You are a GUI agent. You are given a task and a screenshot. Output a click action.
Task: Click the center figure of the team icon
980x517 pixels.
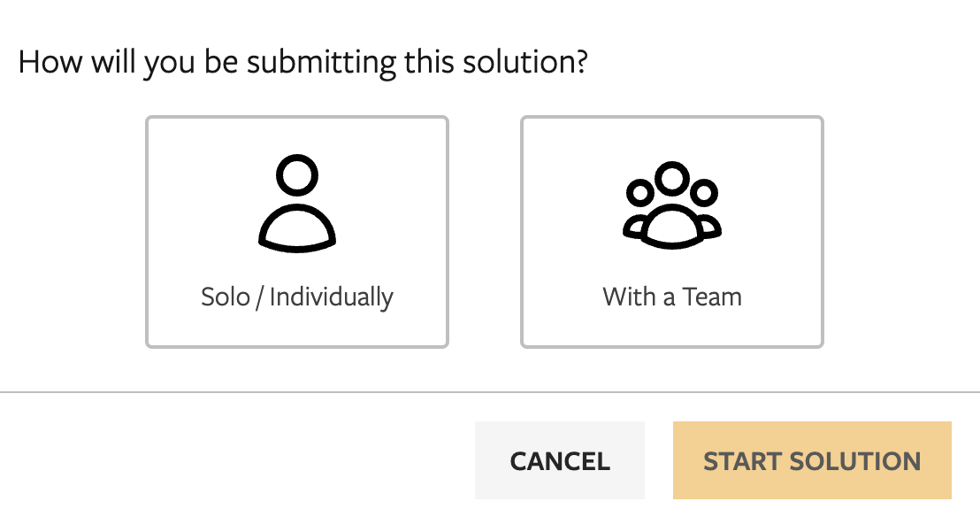coord(672,205)
